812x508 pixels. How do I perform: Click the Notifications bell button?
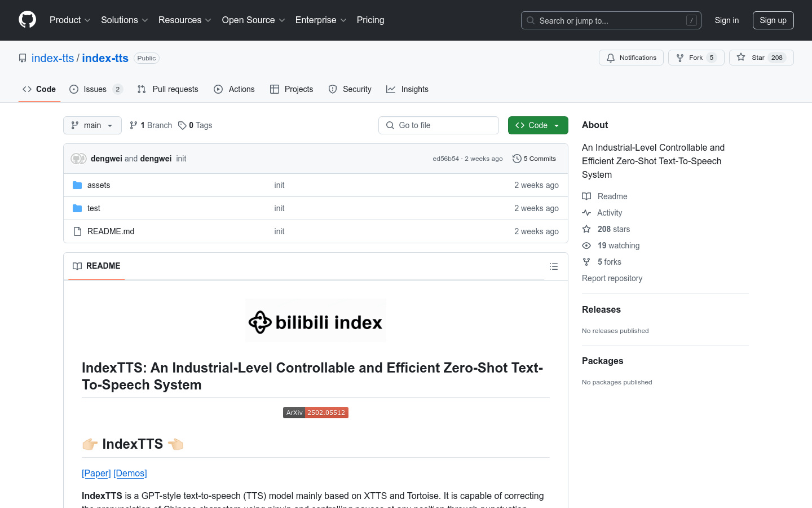pyautogui.click(x=631, y=58)
